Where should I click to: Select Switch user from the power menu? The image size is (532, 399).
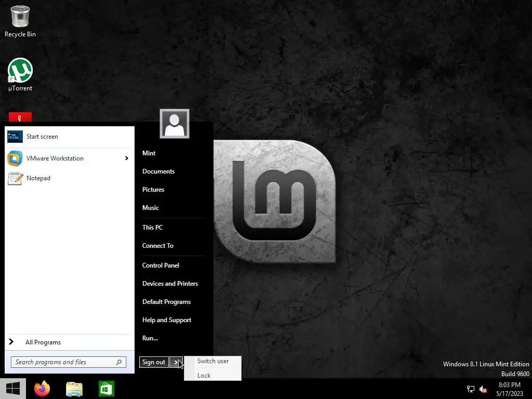[x=212, y=361]
